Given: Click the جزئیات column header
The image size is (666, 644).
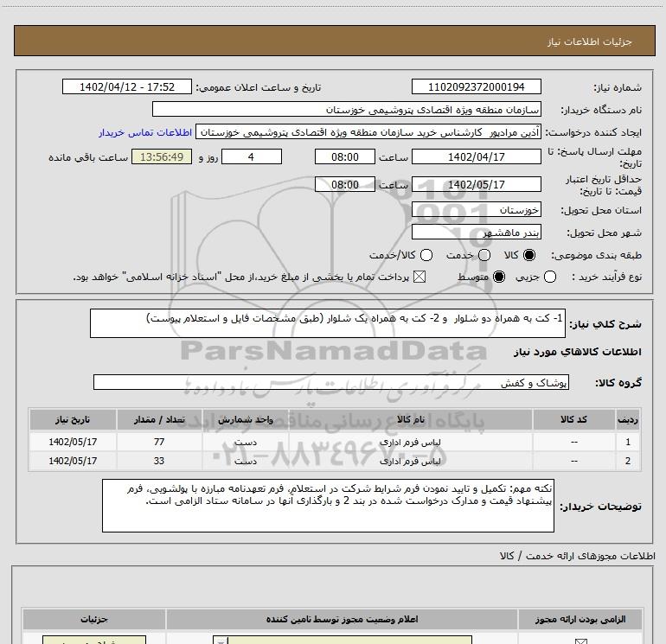Looking at the screenshot, I should 94,620.
